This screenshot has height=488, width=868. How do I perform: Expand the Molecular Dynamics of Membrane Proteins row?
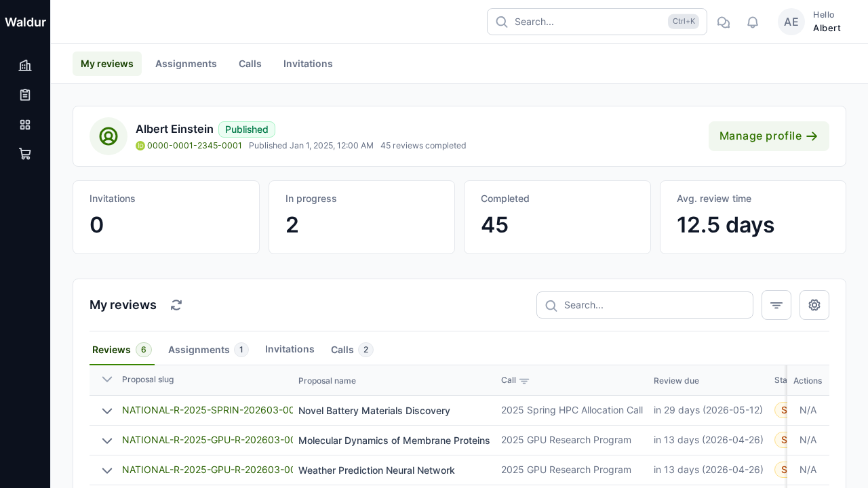tap(107, 441)
